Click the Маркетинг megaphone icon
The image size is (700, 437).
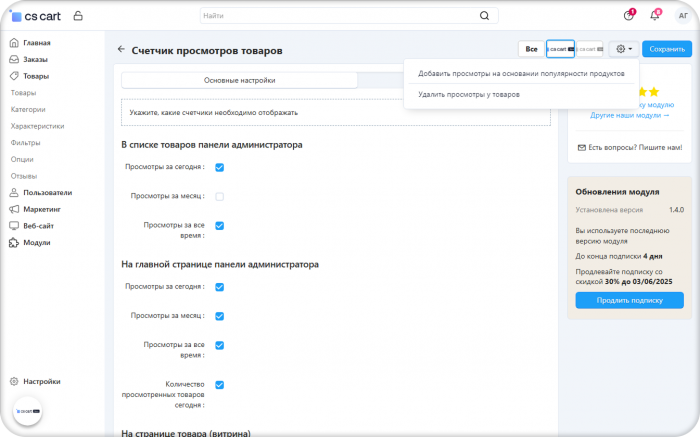tap(14, 209)
